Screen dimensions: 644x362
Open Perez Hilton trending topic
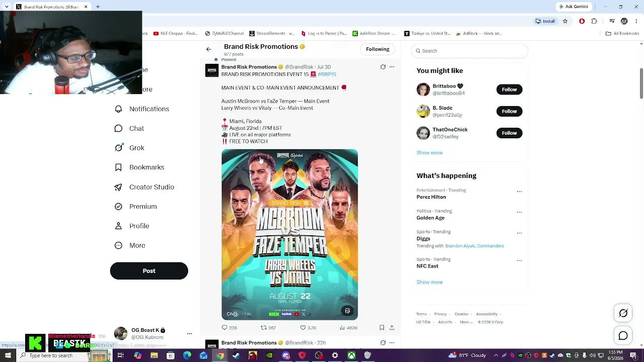pos(431,197)
